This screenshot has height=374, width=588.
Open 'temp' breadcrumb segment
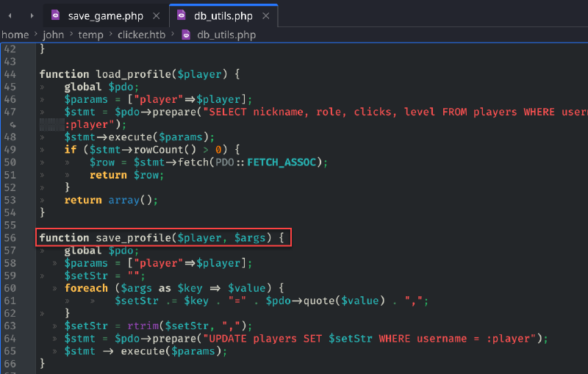[90, 35]
